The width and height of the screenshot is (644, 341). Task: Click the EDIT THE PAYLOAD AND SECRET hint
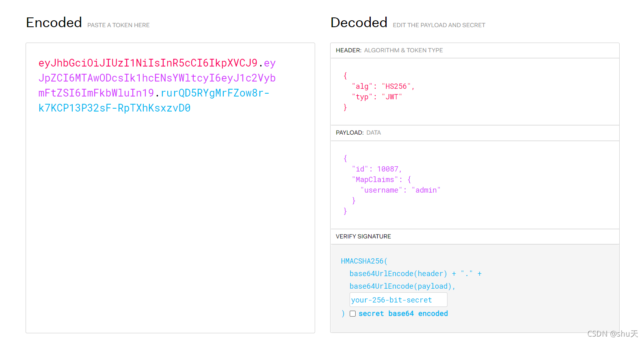click(439, 25)
